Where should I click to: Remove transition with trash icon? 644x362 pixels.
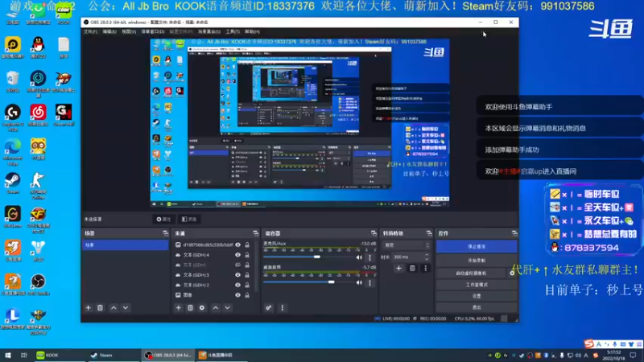412,269
